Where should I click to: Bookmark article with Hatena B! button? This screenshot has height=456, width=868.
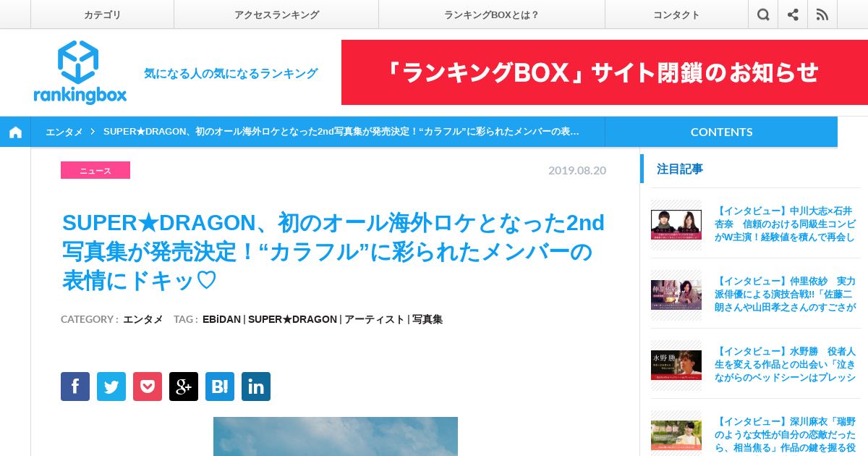point(220,387)
